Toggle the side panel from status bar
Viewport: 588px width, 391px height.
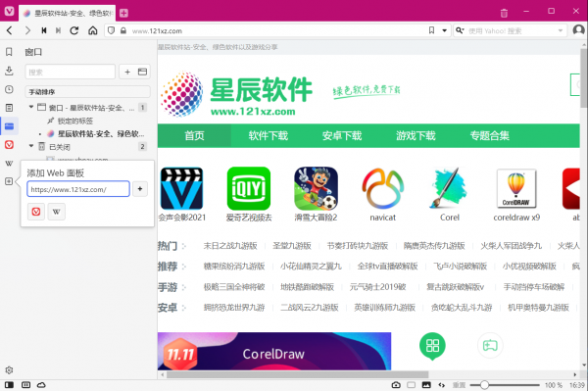9,385
